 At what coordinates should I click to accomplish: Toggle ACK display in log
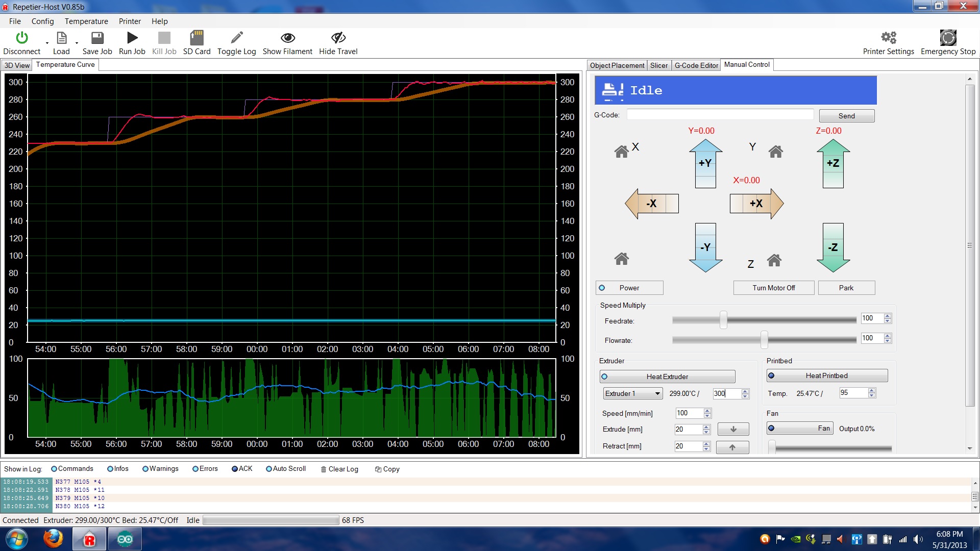pos(235,469)
